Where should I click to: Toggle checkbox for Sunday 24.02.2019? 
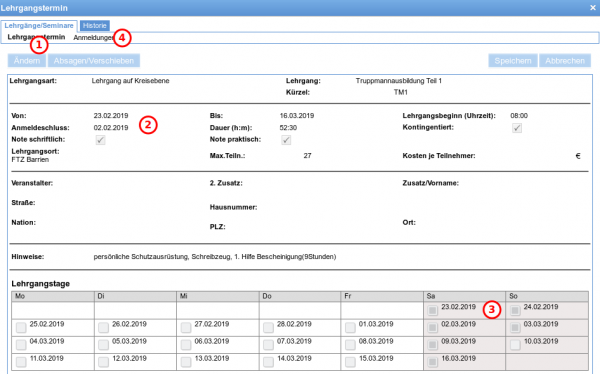coord(515,310)
